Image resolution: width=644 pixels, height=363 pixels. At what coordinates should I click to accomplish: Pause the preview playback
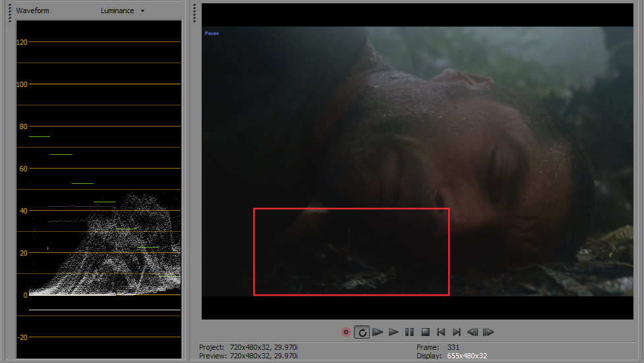click(409, 332)
